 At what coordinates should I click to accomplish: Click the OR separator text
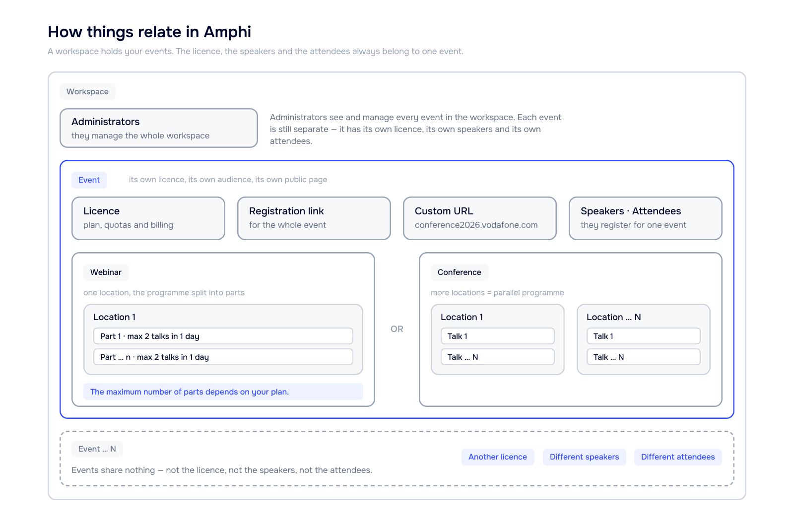click(x=397, y=329)
